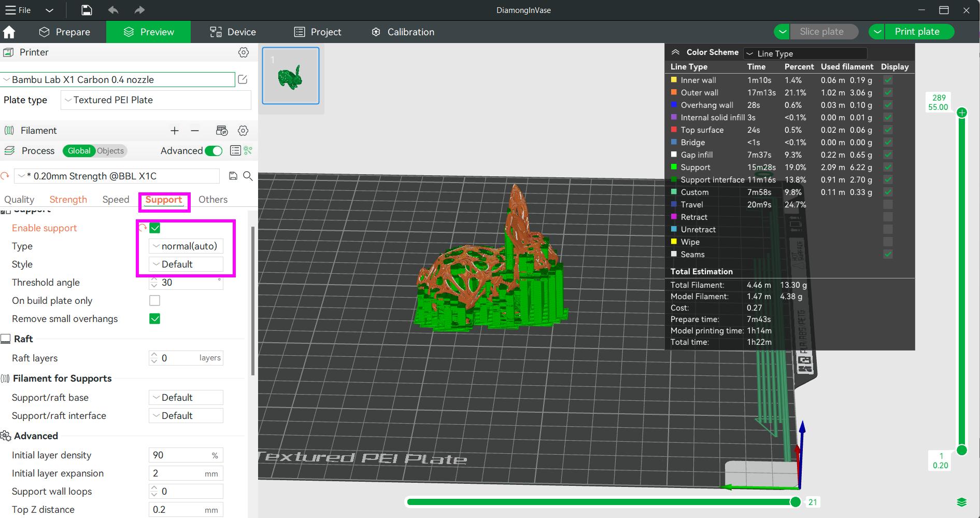Click the Top Z distance field
The image size is (980, 518).
point(186,510)
